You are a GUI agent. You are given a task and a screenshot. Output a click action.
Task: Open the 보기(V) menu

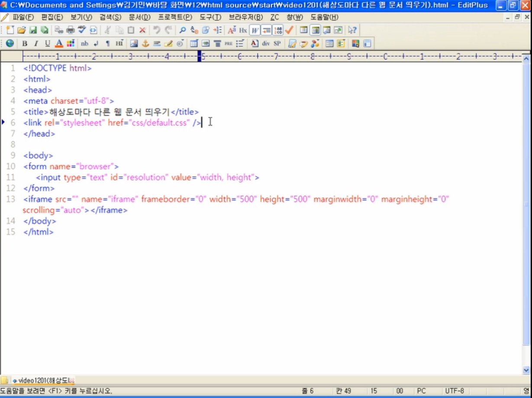tap(81, 17)
